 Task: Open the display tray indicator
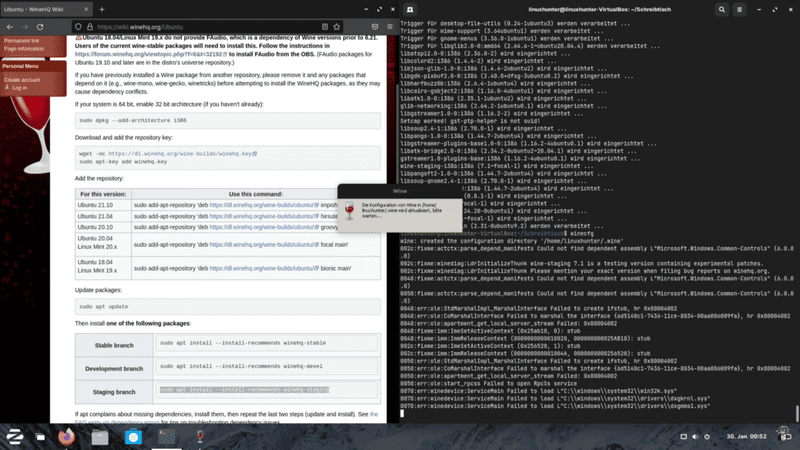(x=683, y=437)
